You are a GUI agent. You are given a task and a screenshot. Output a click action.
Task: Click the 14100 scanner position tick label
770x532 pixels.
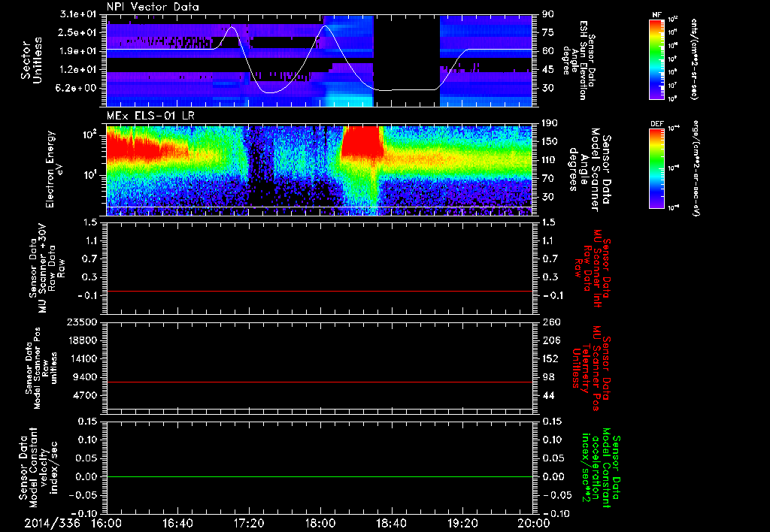click(83, 358)
